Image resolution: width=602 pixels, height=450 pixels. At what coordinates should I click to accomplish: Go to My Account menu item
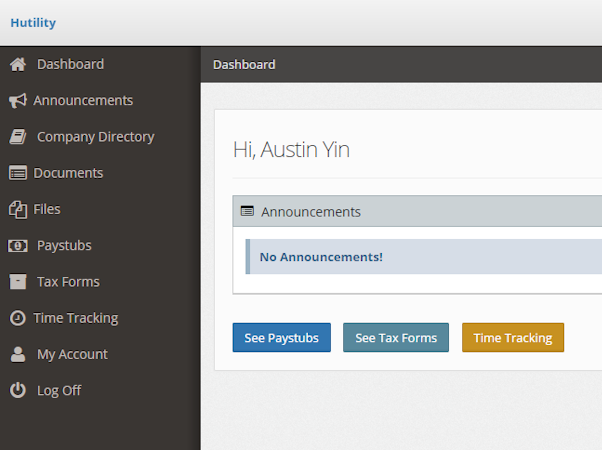pos(72,354)
